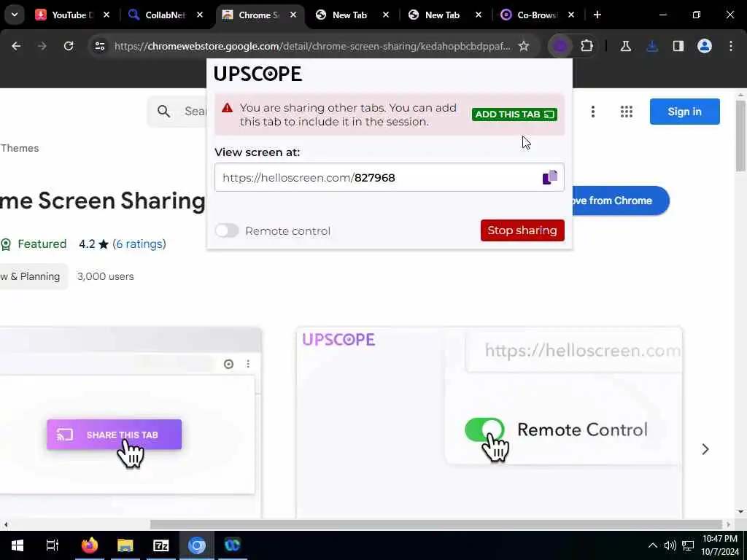Screen dimensions: 747x560
Task: Open the Extensions puzzle icon
Action: coord(587,46)
